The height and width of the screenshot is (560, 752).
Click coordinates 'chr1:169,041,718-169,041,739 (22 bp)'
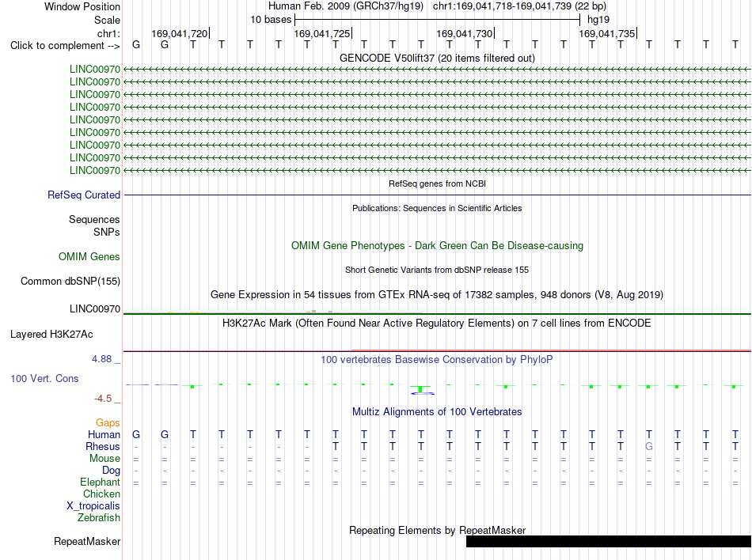[x=519, y=6]
